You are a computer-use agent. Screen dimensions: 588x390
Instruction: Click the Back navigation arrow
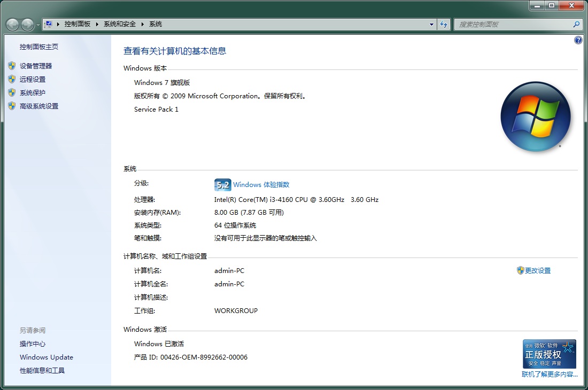point(13,25)
